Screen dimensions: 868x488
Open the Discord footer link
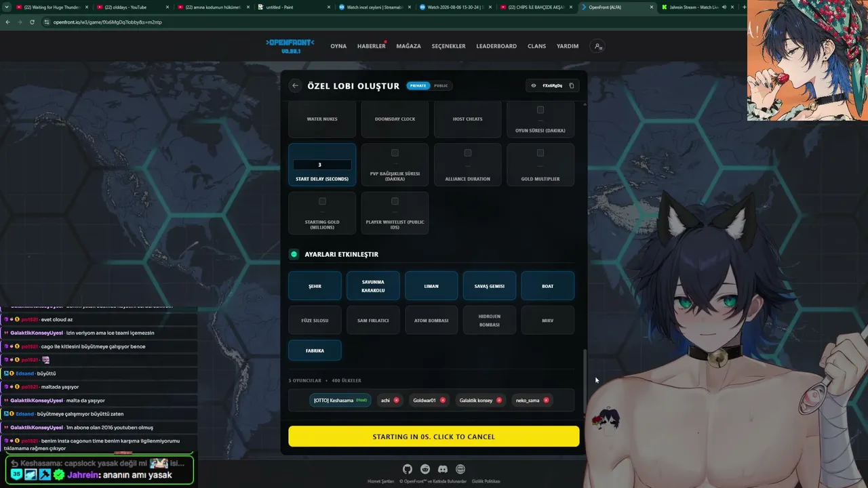click(443, 469)
